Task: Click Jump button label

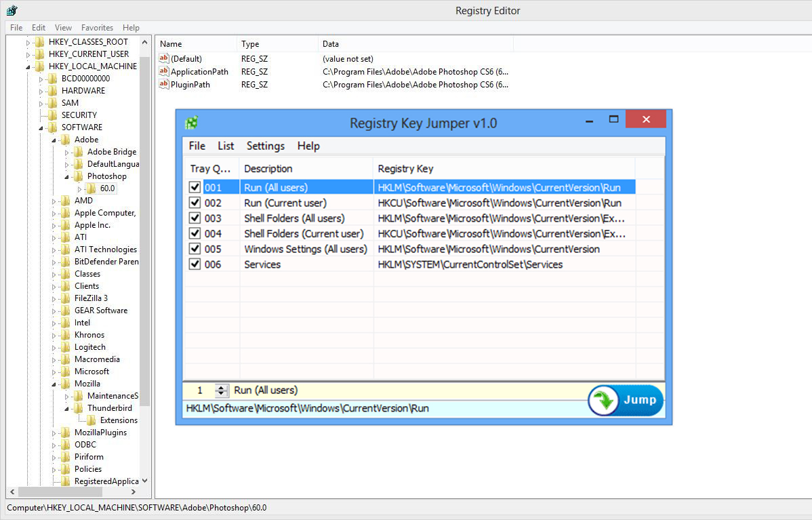Action: pos(640,400)
